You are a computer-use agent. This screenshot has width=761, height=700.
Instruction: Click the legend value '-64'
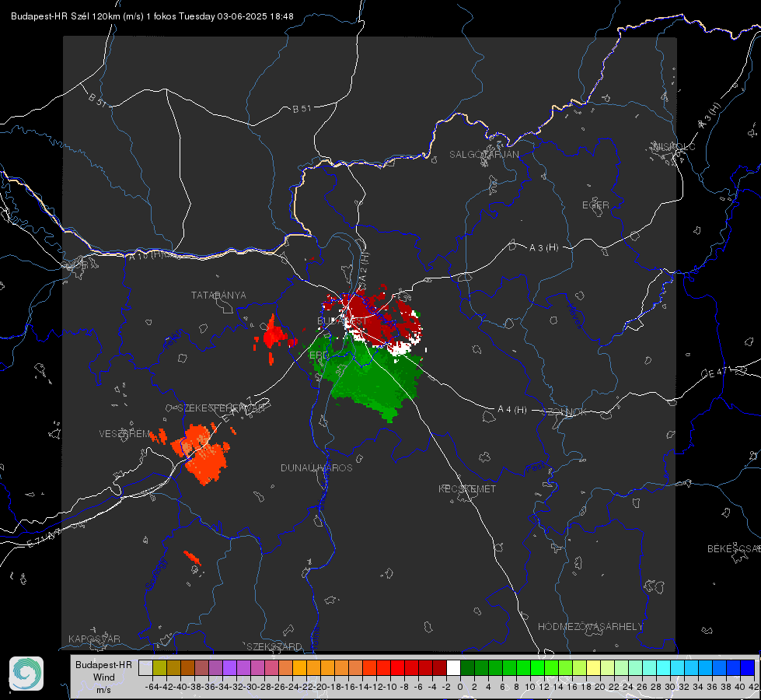pos(152,687)
